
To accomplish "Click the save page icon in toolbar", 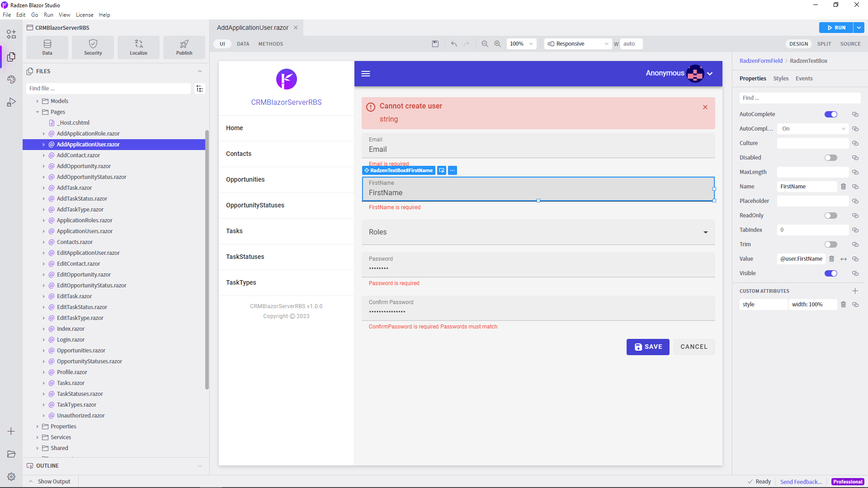I will (x=435, y=44).
